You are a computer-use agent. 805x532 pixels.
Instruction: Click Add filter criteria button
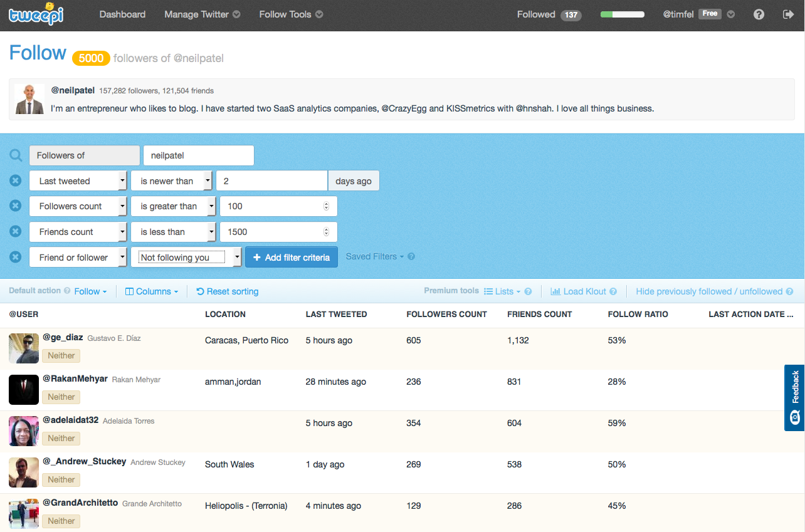point(292,257)
